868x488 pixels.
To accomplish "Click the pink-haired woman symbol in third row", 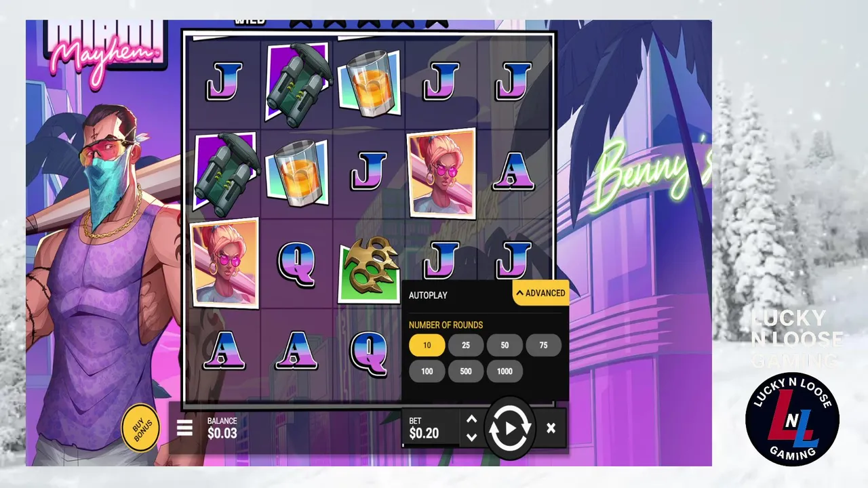I will (x=225, y=262).
